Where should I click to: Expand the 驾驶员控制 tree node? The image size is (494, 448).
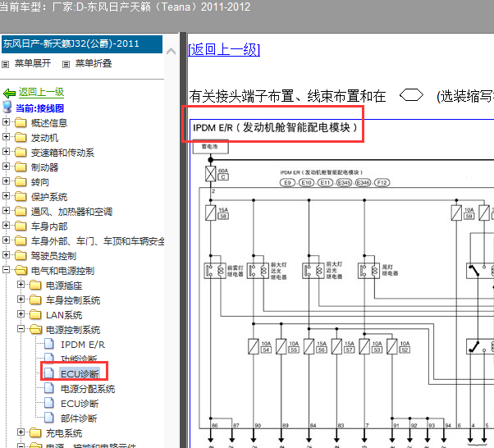(6, 255)
